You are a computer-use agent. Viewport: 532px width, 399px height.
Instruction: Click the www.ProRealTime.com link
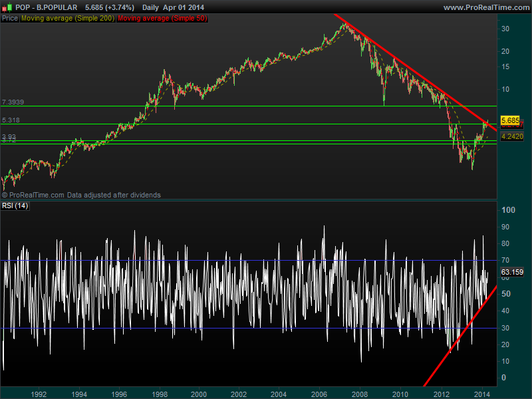[486, 7]
